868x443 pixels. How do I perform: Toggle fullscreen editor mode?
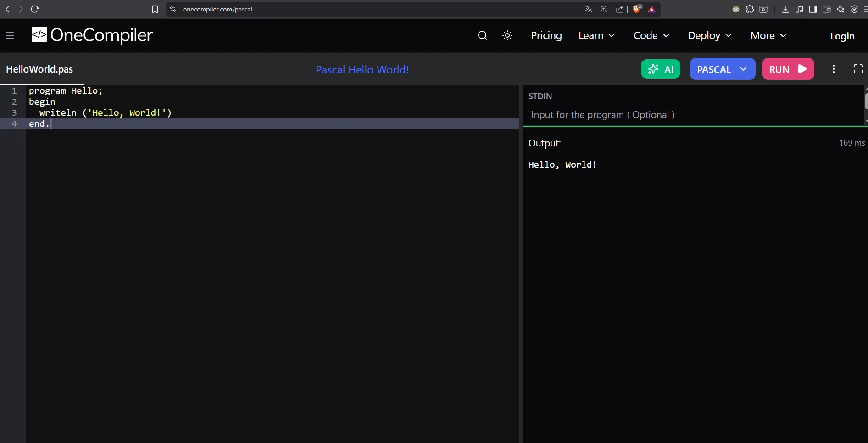click(x=858, y=69)
